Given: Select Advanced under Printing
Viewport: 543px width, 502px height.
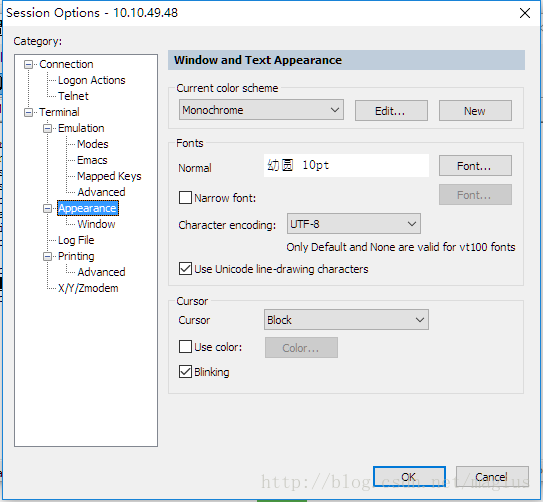Looking at the screenshot, I should coord(101,272).
